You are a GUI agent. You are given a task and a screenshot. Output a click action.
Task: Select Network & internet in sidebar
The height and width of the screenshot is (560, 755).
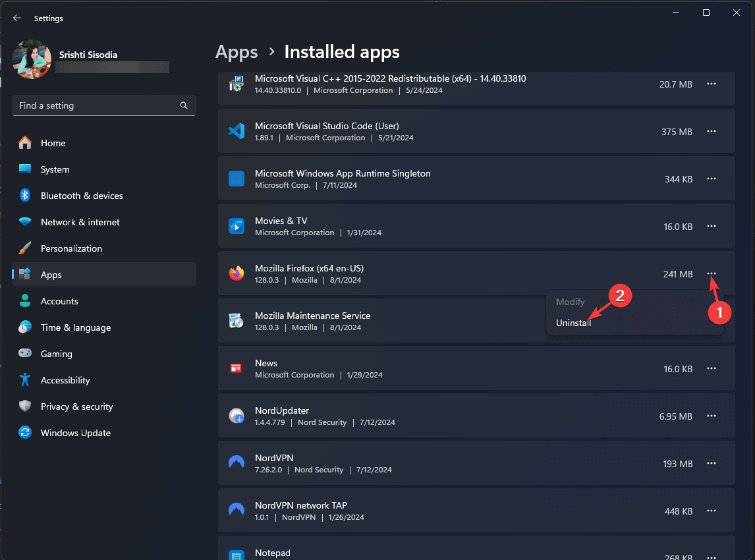tap(104, 222)
